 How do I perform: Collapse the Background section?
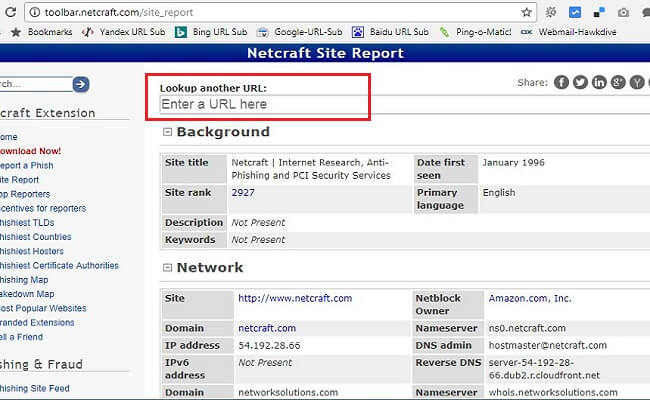tap(167, 132)
